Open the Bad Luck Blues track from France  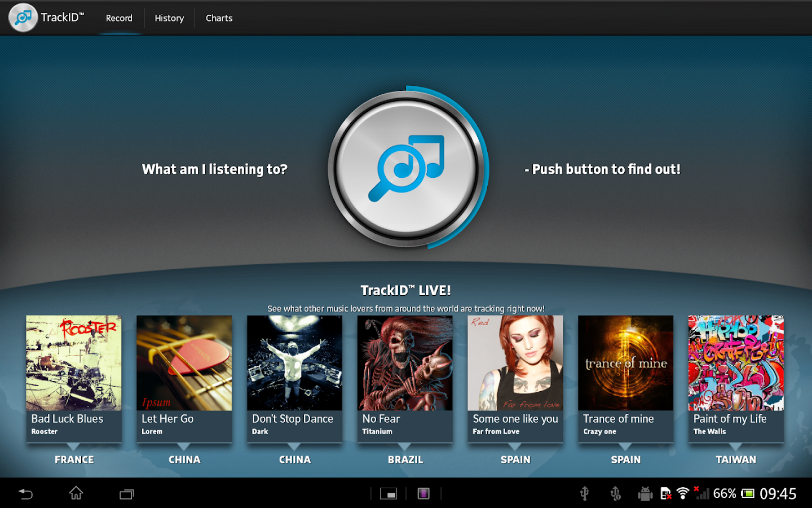(74, 378)
